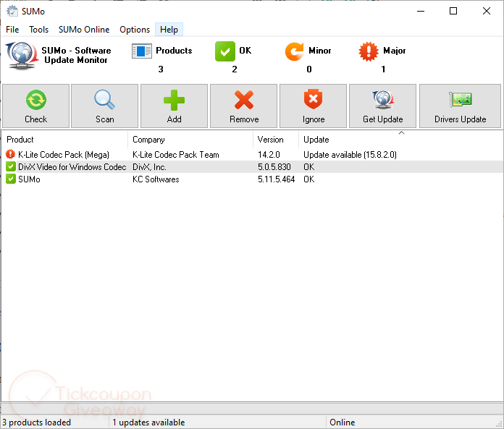Minimize the SUMo window
Screen dimensions: 504x429
[421, 11]
